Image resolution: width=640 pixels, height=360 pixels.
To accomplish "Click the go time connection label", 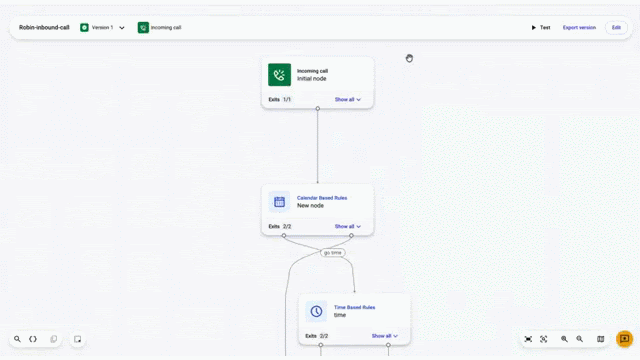I will coord(333,253).
